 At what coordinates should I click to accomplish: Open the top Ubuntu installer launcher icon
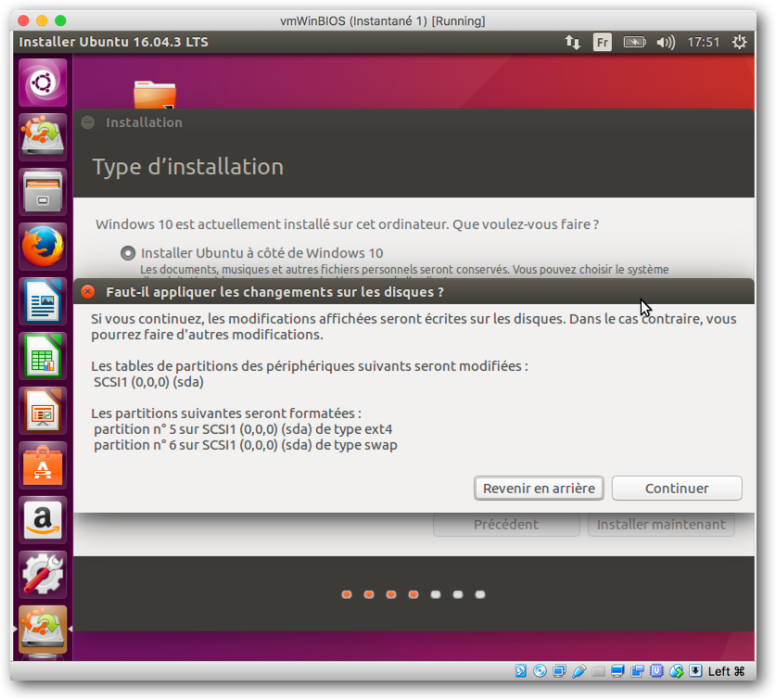[x=43, y=137]
